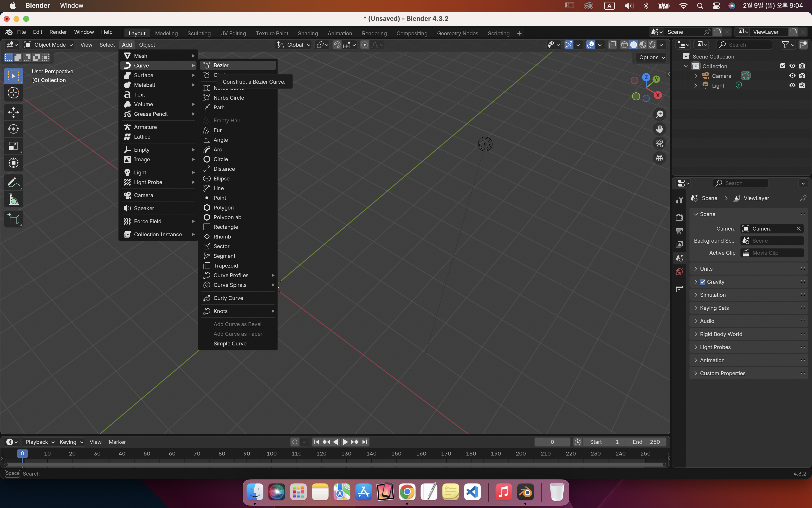The height and width of the screenshot is (508, 812).
Task: Open Chrome from the Dock
Action: (407, 492)
